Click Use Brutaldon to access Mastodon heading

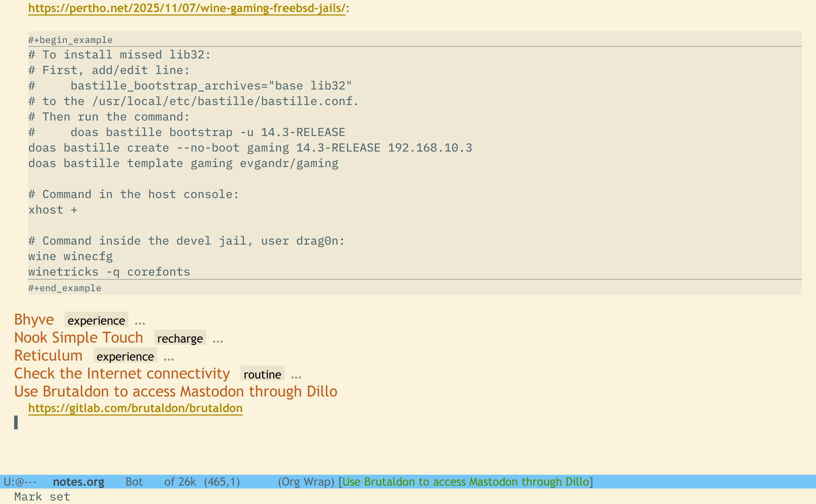(x=176, y=392)
